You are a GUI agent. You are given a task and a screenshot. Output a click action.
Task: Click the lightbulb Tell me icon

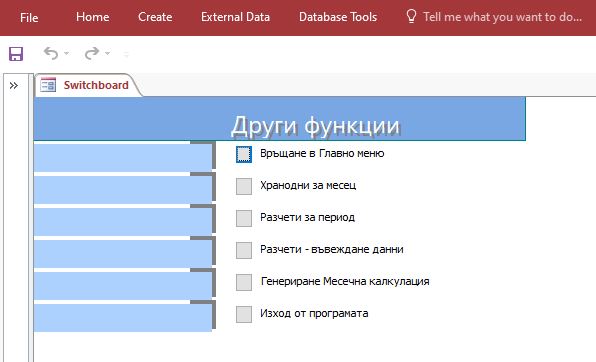(411, 16)
